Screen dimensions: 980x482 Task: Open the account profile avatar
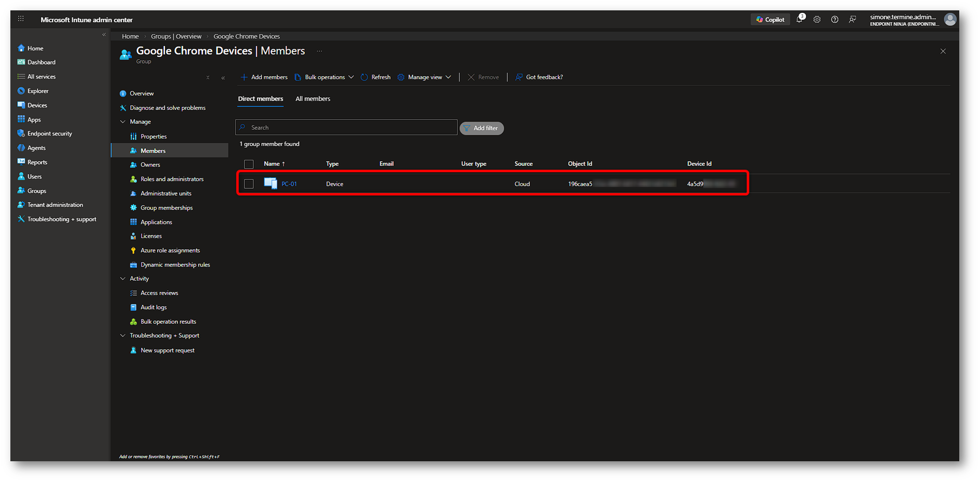click(x=950, y=19)
